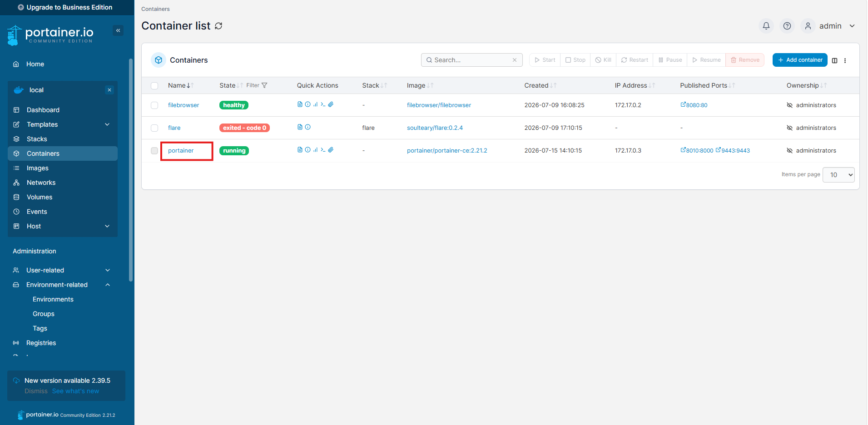The width and height of the screenshot is (868, 425).
Task: Open the State column filter funnel
Action: (264, 85)
